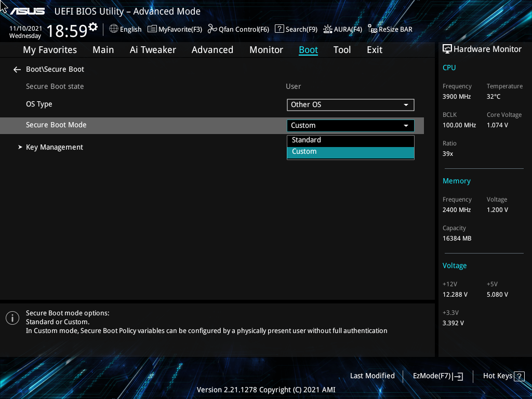The image size is (532, 399).
Task: Click the 39x ratio value
Action: (x=447, y=154)
